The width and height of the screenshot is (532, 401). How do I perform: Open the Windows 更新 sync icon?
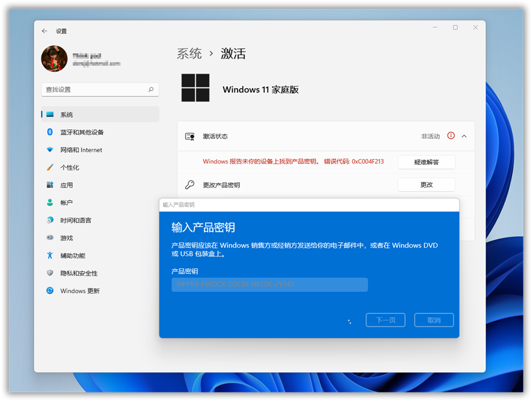coord(50,291)
